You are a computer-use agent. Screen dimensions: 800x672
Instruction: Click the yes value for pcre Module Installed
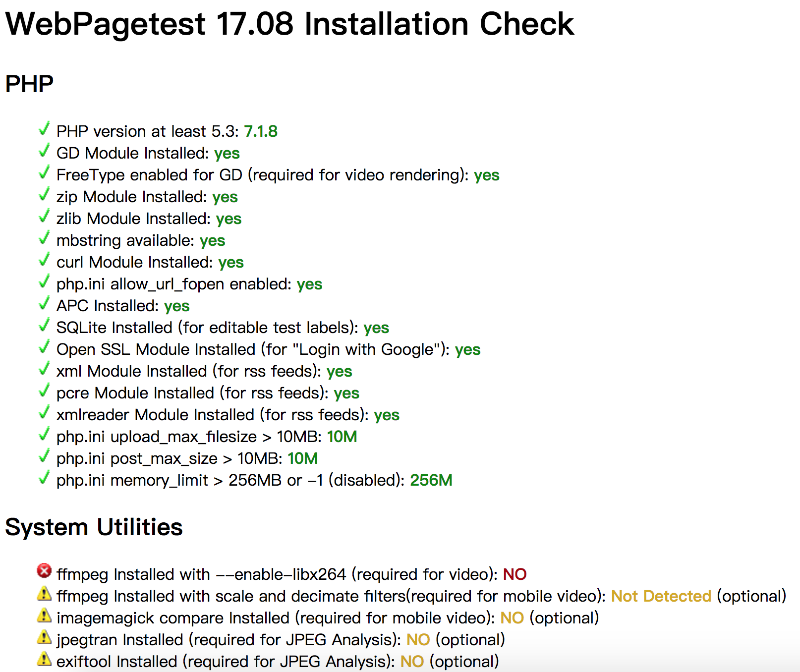(x=346, y=393)
